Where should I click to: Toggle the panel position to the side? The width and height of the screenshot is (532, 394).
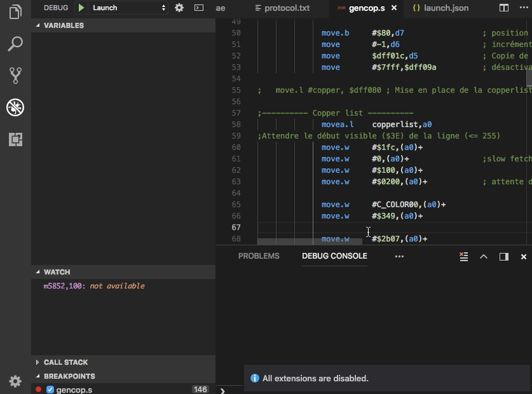click(x=503, y=257)
